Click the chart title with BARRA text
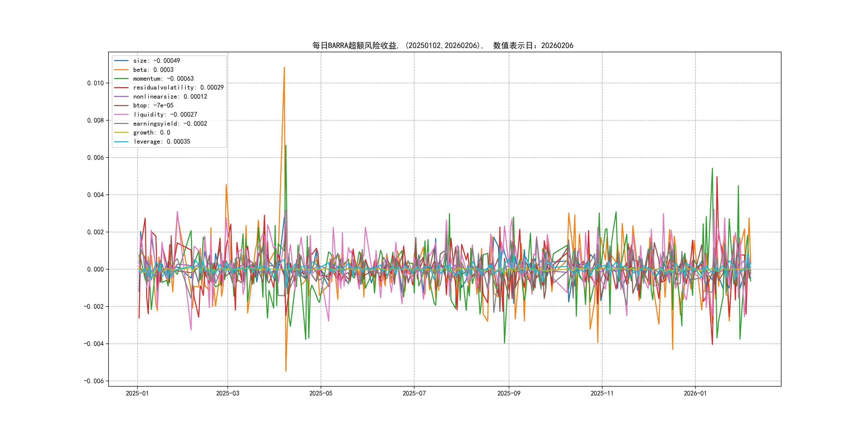 pyautogui.click(x=442, y=46)
